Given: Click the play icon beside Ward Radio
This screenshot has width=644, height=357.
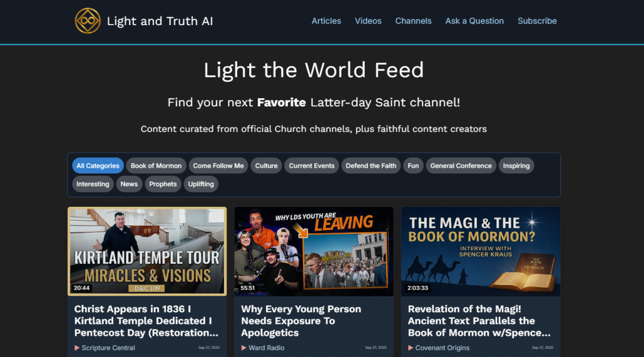Looking at the screenshot, I should point(243,348).
